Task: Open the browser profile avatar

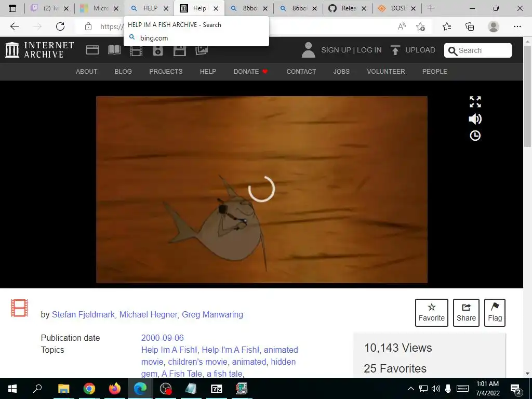Action: 494,26
